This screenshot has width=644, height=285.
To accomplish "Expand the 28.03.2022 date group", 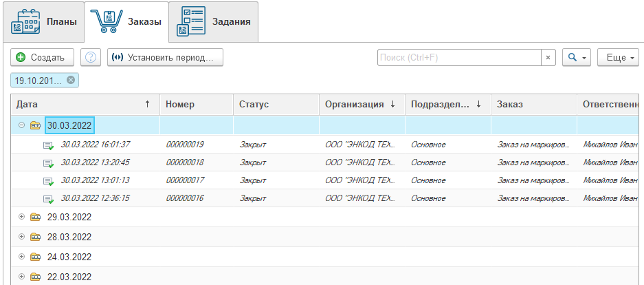I will (21, 237).
